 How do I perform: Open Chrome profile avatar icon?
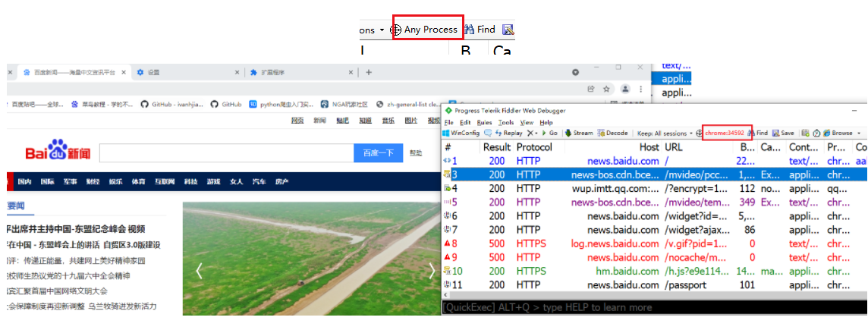coord(625,89)
